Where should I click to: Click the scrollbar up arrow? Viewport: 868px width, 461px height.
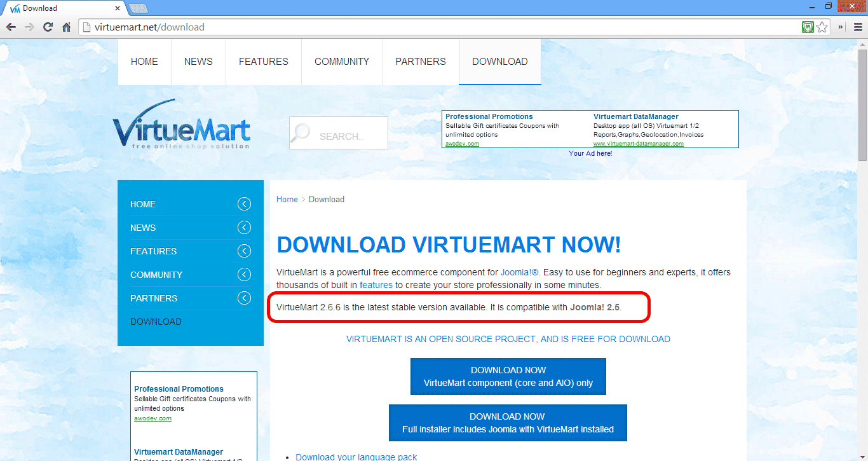(x=862, y=44)
